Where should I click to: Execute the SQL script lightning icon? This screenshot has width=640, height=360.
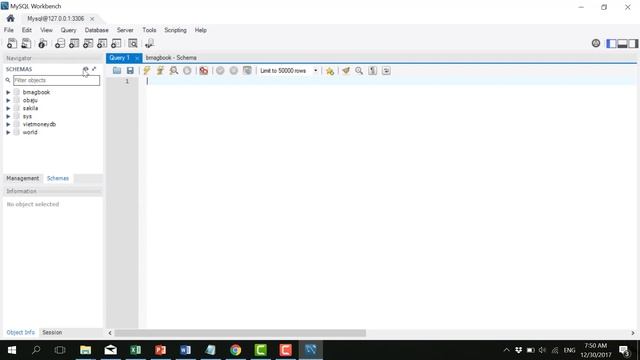pyautogui.click(x=147, y=71)
